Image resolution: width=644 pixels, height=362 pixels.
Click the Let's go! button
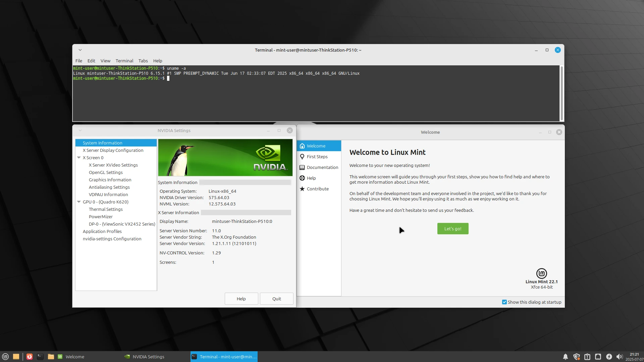pyautogui.click(x=453, y=229)
